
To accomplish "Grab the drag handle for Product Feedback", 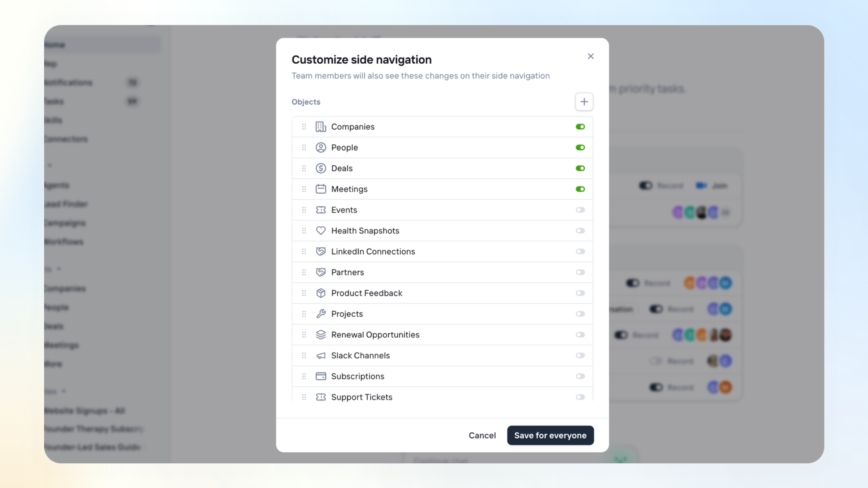I will tap(304, 293).
